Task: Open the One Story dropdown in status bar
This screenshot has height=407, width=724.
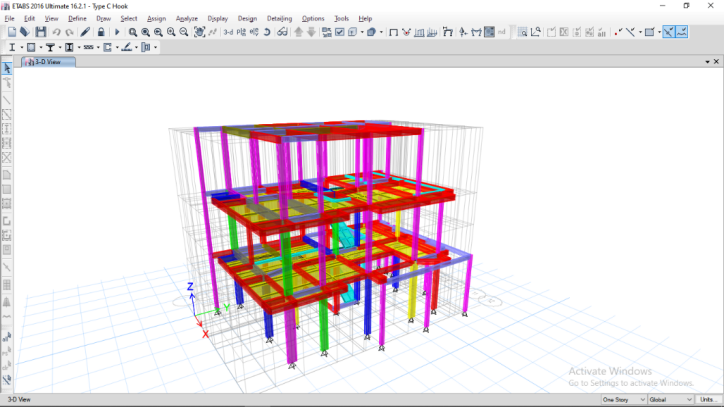Action: 623,399
